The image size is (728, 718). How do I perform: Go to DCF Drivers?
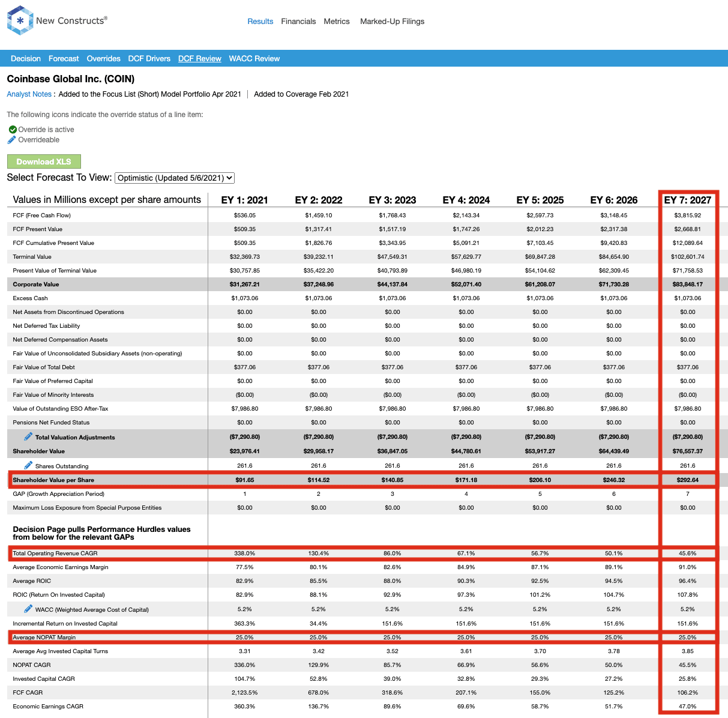[149, 59]
